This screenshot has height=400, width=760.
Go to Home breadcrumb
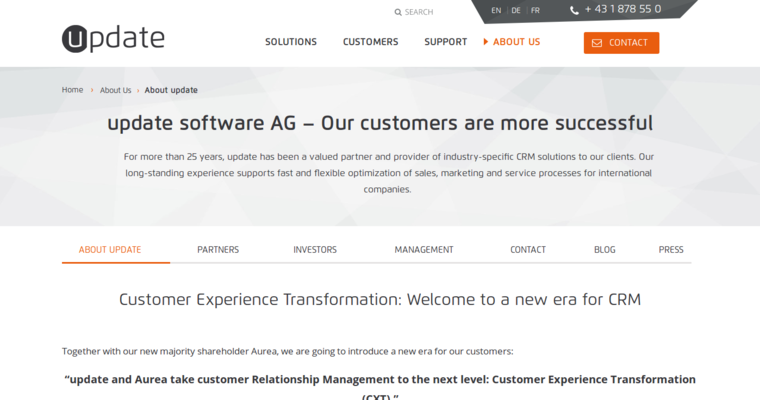72,90
